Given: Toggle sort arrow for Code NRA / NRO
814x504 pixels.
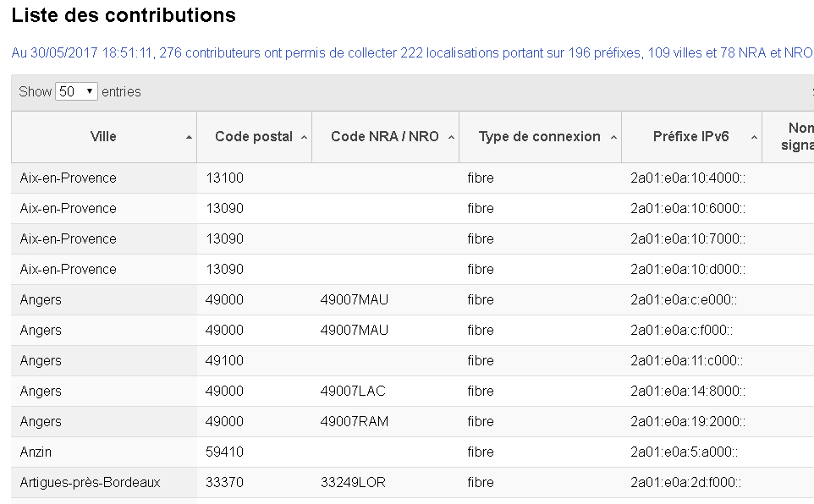Looking at the screenshot, I should click(x=451, y=137).
